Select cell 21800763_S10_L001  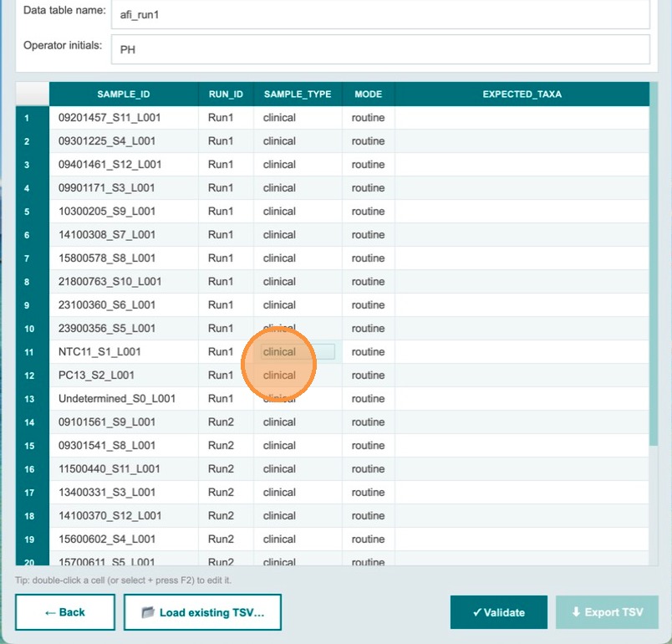coord(124,282)
